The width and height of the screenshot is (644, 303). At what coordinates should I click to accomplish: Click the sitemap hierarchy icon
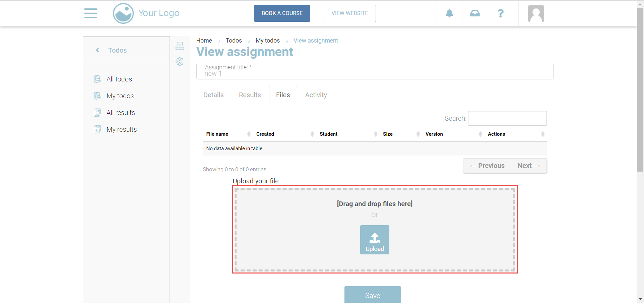pyautogui.click(x=180, y=46)
